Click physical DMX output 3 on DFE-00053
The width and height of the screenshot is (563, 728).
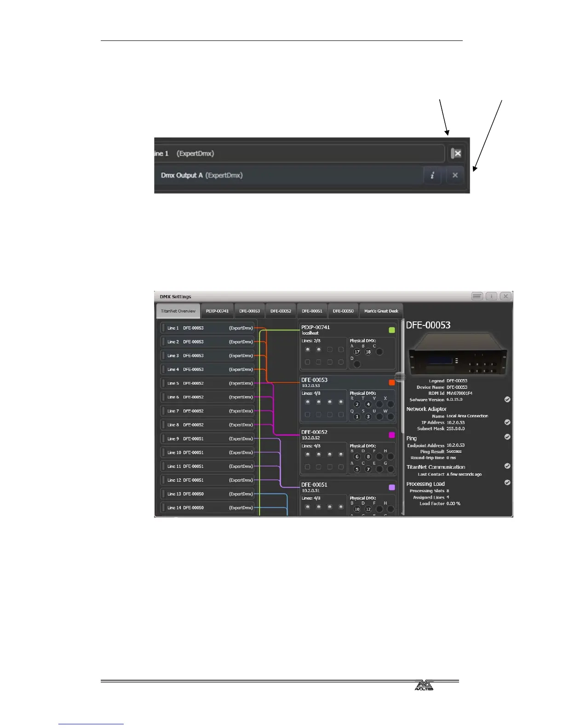pos(368,417)
